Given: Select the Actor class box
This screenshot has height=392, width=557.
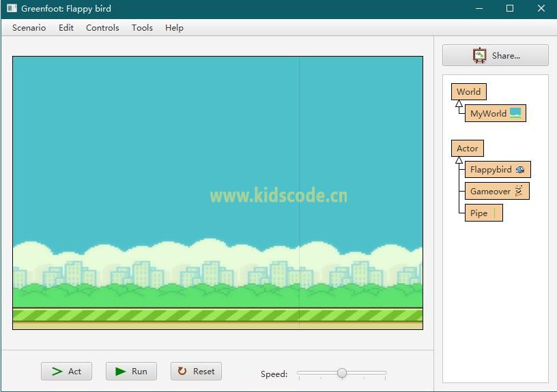Looking at the screenshot, I should click(467, 149).
